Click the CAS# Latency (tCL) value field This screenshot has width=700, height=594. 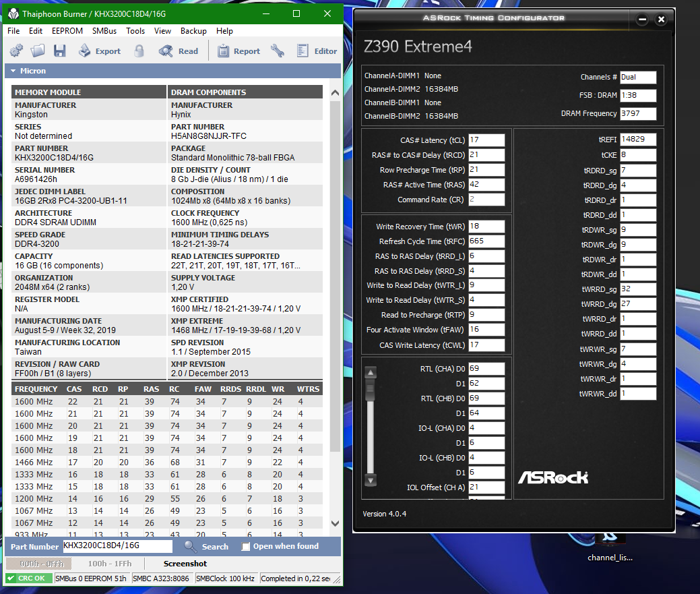coord(486,140)
